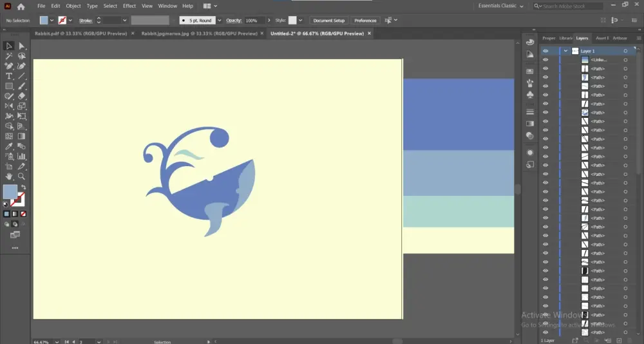
Task: Activate the Eyedropper tool
Action: pyautogui.click(x=9, y=146)
